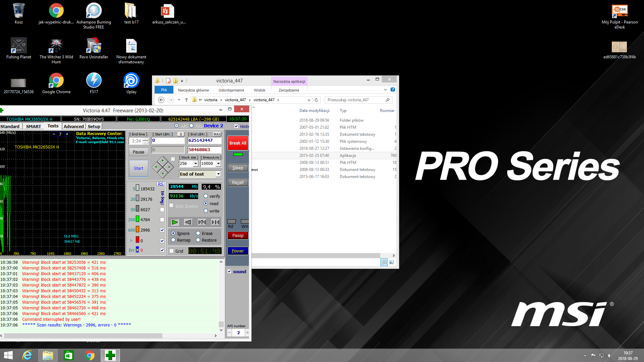644x362 pixels.
Task: Click the random scan question-mark icon
Action: pyautogui.click(x=202, y=222)
